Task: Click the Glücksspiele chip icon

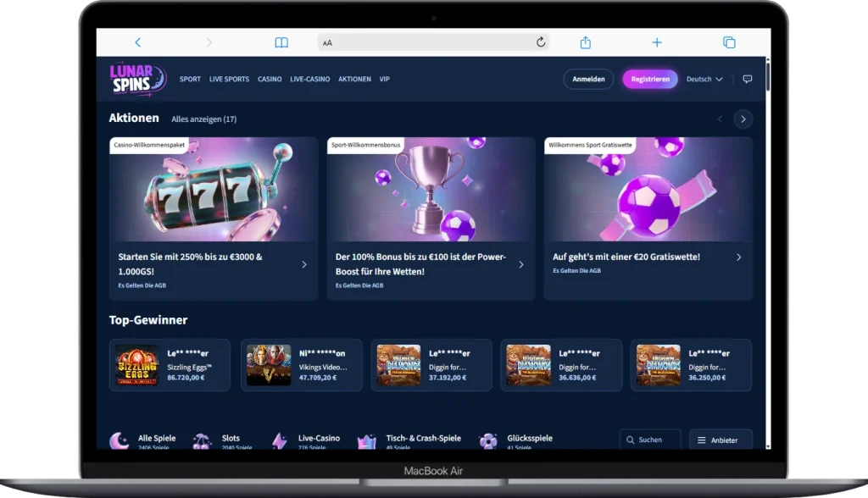Action: 488,441
